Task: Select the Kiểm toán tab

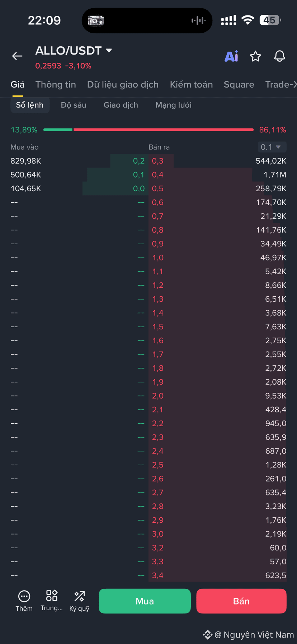Action: pos(191,85)
